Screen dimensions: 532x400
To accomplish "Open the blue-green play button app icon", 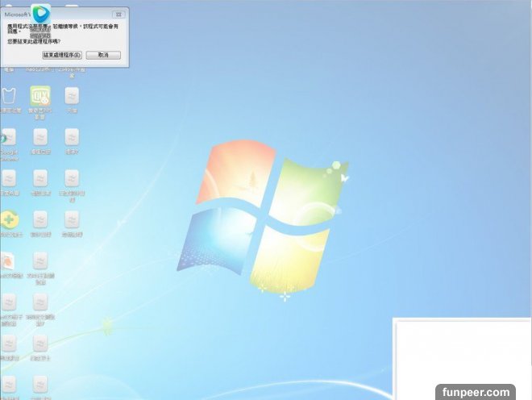I will pyautogui.click(x=40, y=14).
